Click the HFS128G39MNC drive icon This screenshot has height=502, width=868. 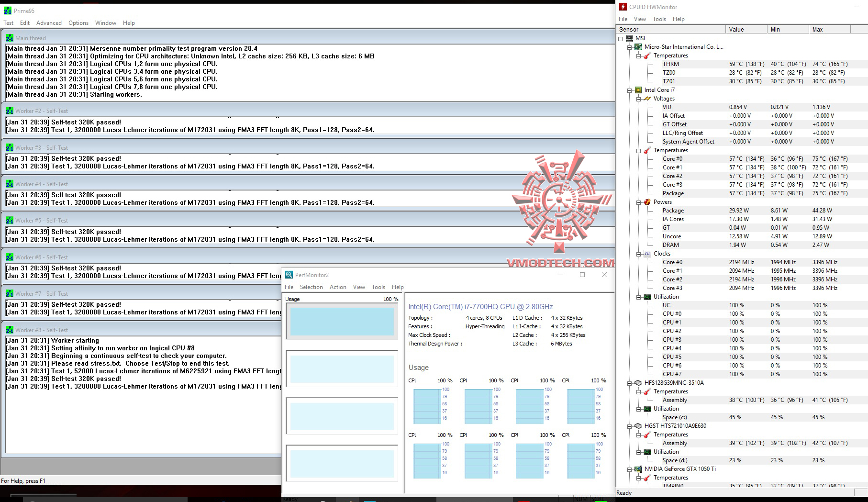[x=638, y=383]
